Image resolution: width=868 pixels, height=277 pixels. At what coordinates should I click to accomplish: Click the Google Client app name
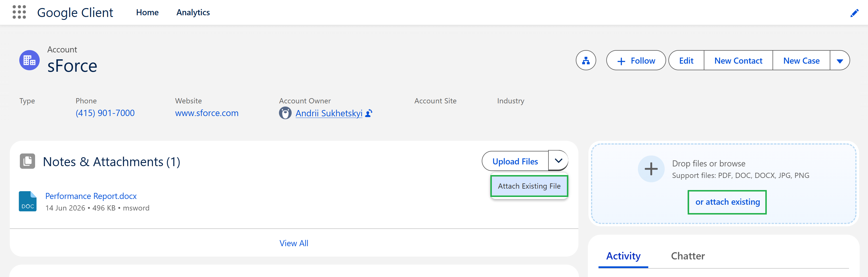[x=75, y=13]
